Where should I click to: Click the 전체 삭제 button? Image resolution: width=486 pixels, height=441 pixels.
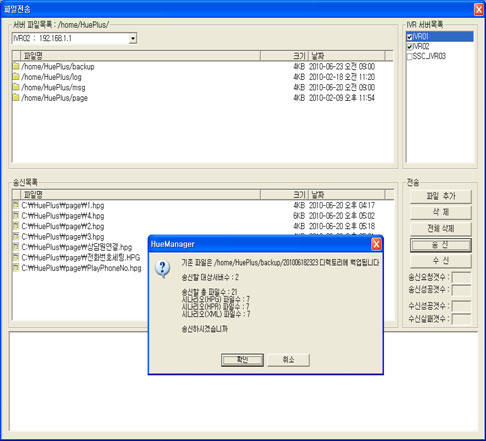pos(441,229)
